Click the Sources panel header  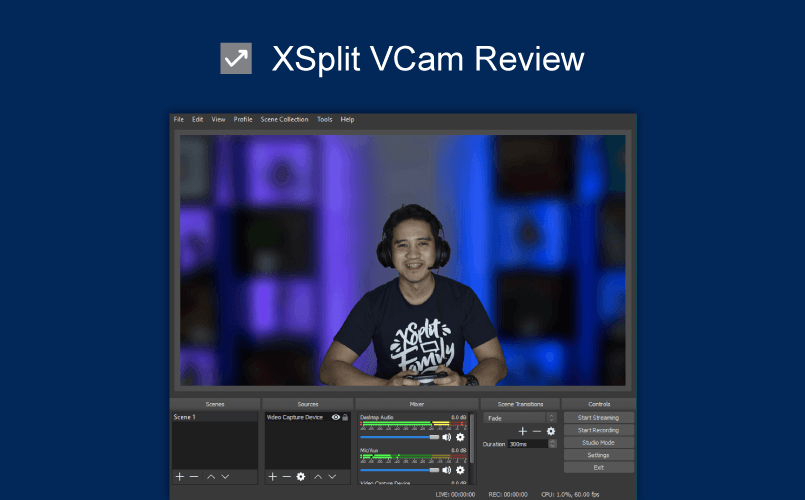(x=308, y=405)
